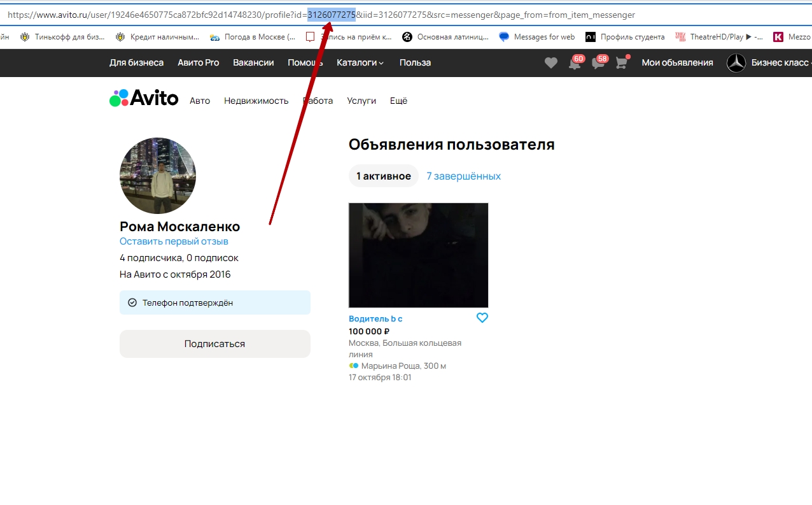Open the TheatreHD/Play bookmark
812x505 pixels.
pyautogui.click(x=719, y=37)
